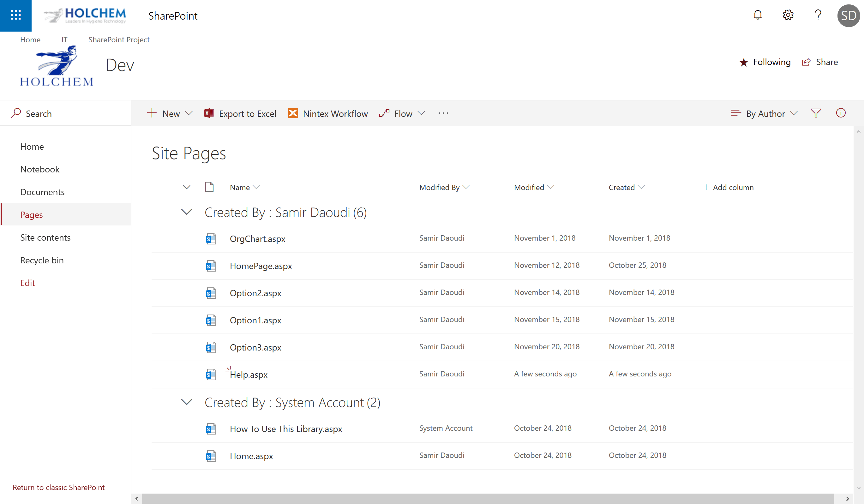The height and width of the screenshot is (504, 864).
Task: Toggle Following star for this site
Action: pos(744,63)
